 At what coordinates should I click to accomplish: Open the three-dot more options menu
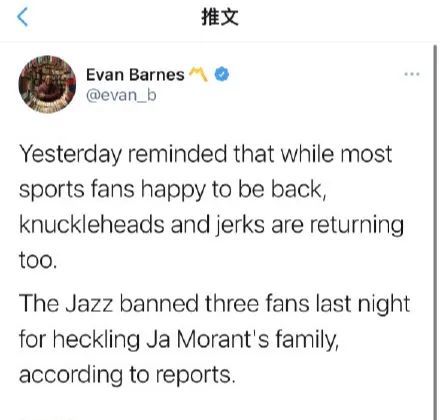(412, 74)
